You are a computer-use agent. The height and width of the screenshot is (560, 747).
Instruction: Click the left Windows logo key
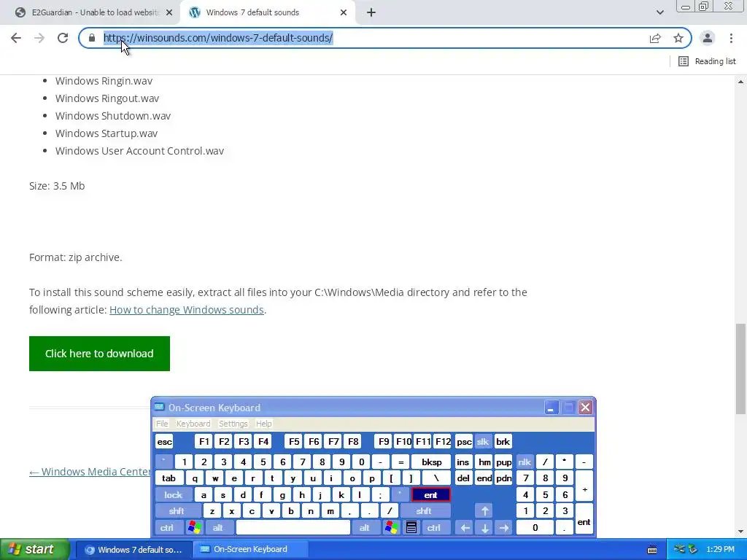tap(194, 528)
